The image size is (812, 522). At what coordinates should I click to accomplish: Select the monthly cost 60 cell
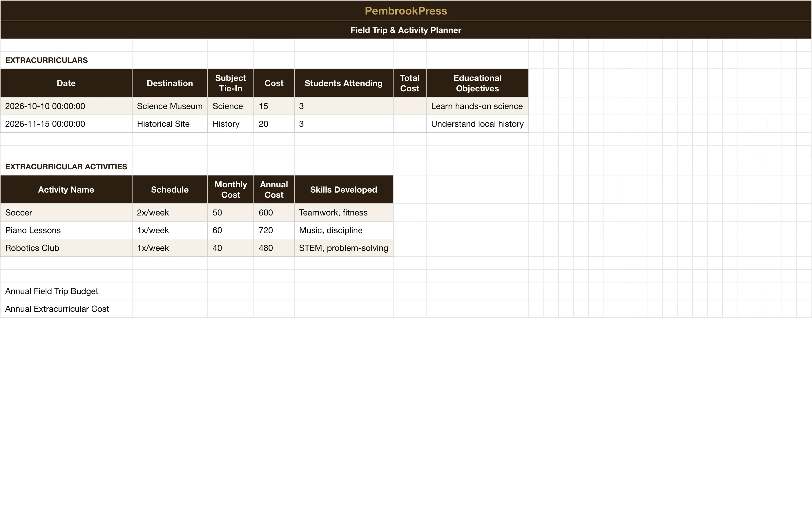(231, 230)
